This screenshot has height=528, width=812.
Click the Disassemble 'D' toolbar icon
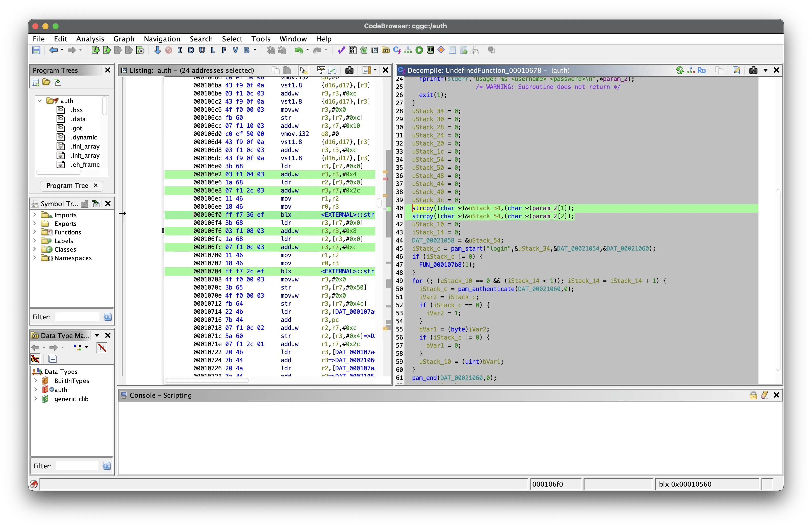coord(191,50)
